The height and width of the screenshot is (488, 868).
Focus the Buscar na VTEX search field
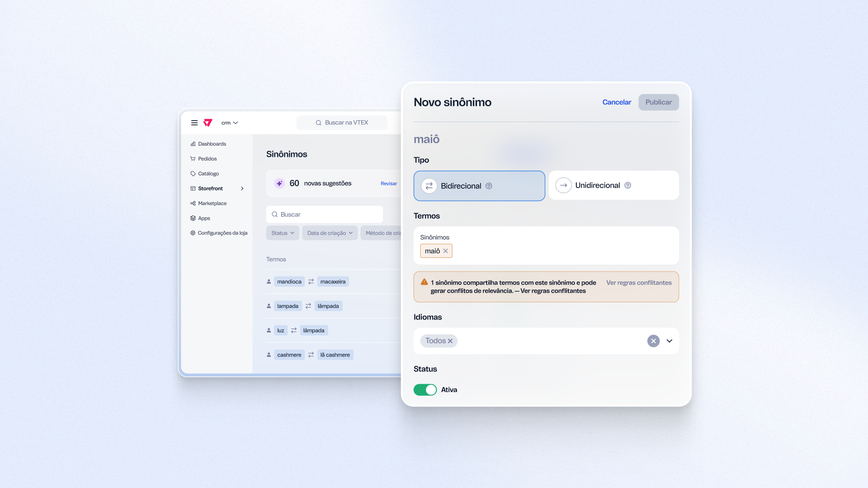point(342,123)
